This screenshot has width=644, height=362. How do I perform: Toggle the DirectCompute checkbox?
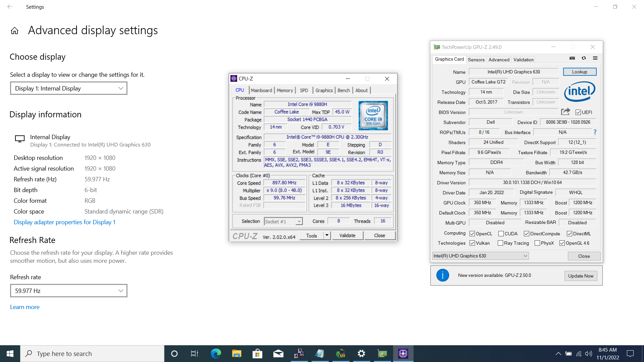coord(527,234)
